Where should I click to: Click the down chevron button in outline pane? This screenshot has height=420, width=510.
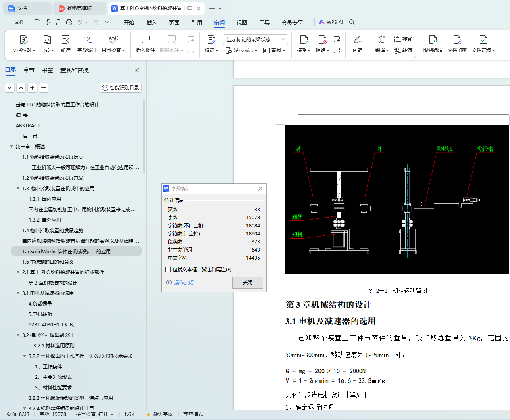pyautogui.click(x=10, y=87)
